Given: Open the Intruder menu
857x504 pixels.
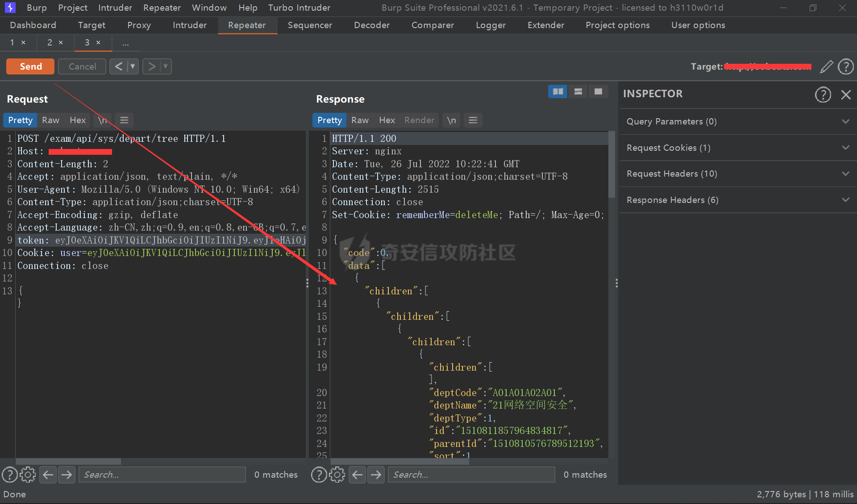Looking at the screenshot, I should pyautogui.click(x=115, y=8).
